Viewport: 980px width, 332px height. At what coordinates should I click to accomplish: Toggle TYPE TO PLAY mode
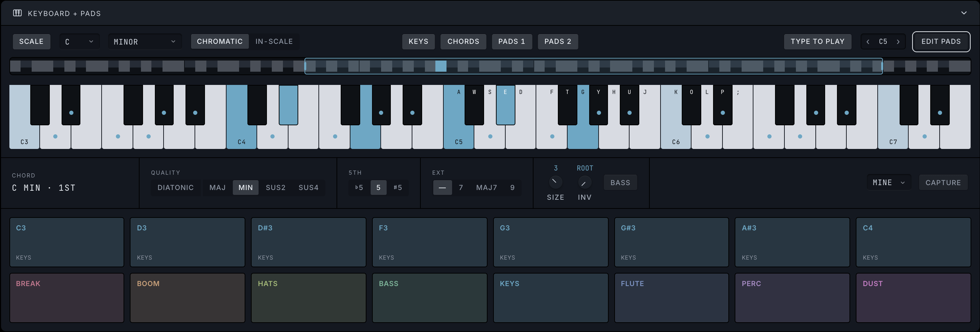pos(817,41)
